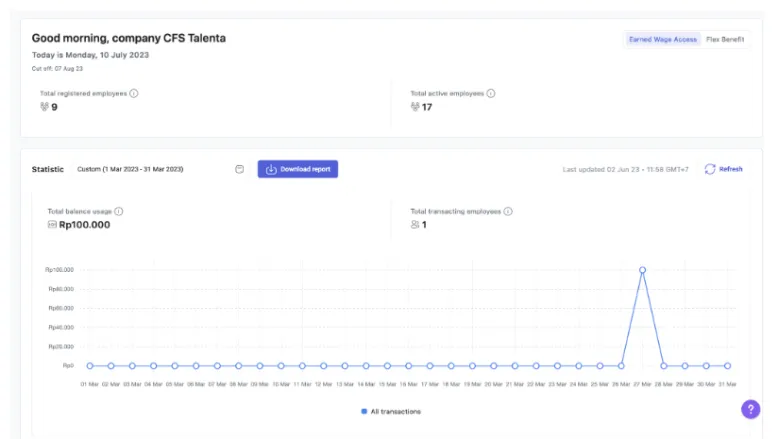Image resolution: width=776 pixels, height=439 pixels.
Task: Open the purple help question mark
Action: tap(750, 409)
